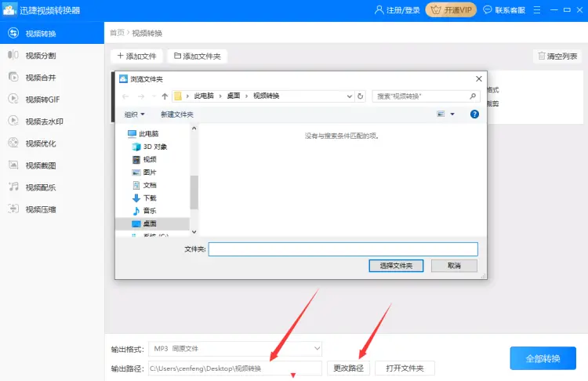Click the 视频压缩 sidebar icon
588x381 pixels.
[13, 209]
